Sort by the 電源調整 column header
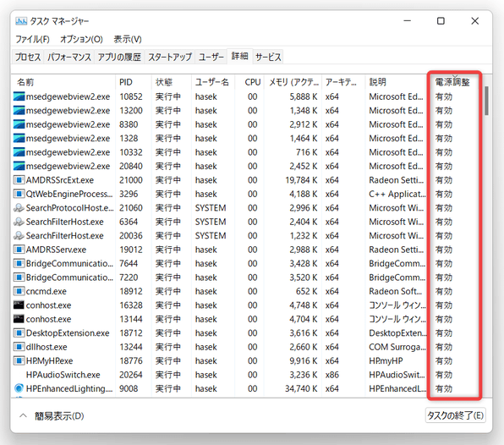Viewport: 504px width, 445px height. point(452,82)
